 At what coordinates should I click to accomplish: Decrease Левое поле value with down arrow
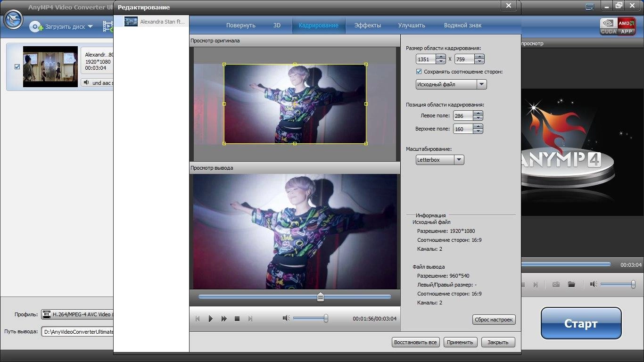(478, 118)
